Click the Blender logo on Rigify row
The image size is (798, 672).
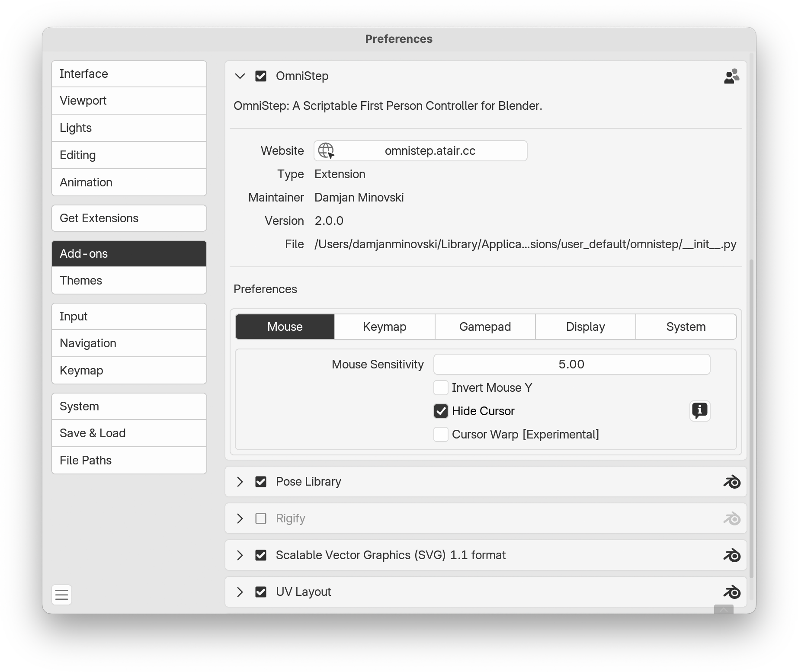pyautogui.click(x=732, y=518)
